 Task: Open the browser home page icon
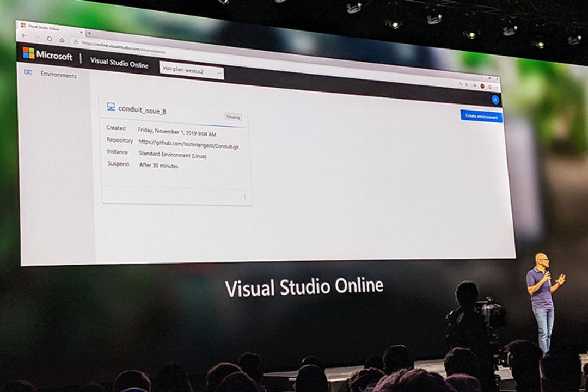(x=62, y=40)
